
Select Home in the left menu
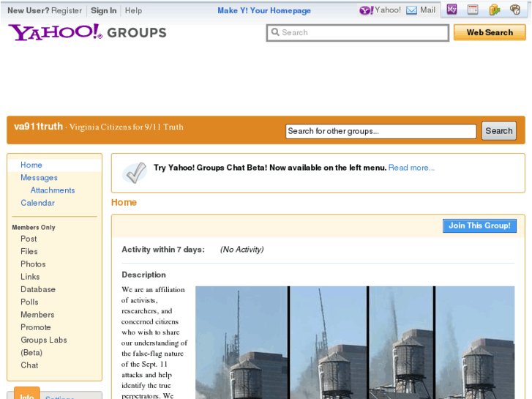[31, 165]
